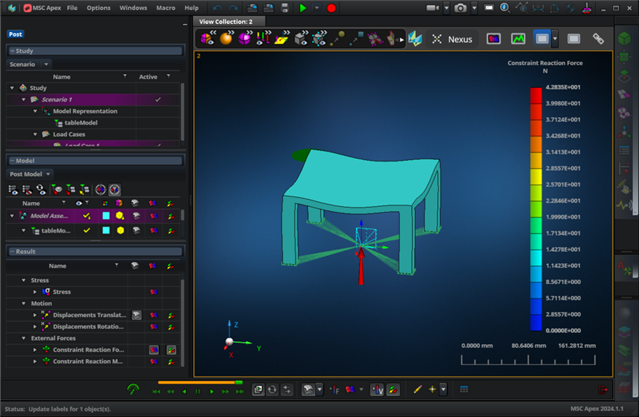This screenshot has height=417, width=639.
Task: Collapse the Scenario 1 tree node
Action: click(24, 99)
